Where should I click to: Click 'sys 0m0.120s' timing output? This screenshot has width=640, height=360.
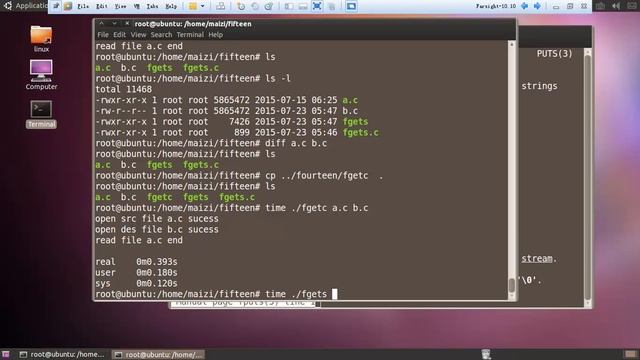136,283
